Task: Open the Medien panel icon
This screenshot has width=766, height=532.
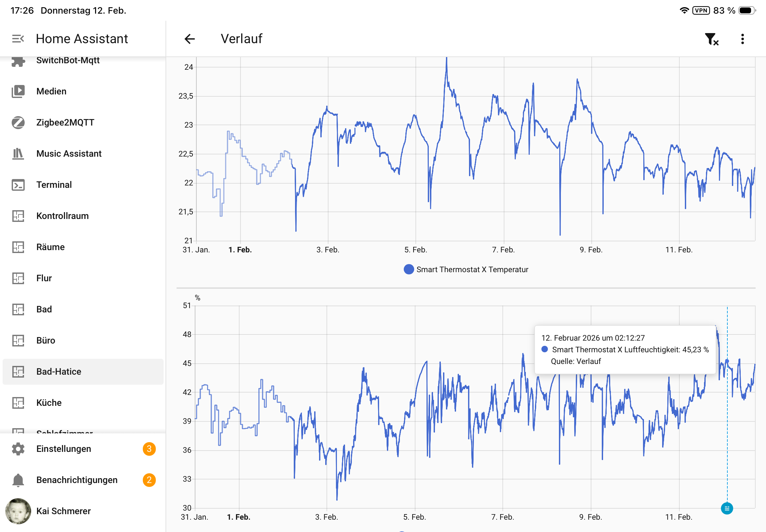Action: pyautogui.click(x=18, y=91)
